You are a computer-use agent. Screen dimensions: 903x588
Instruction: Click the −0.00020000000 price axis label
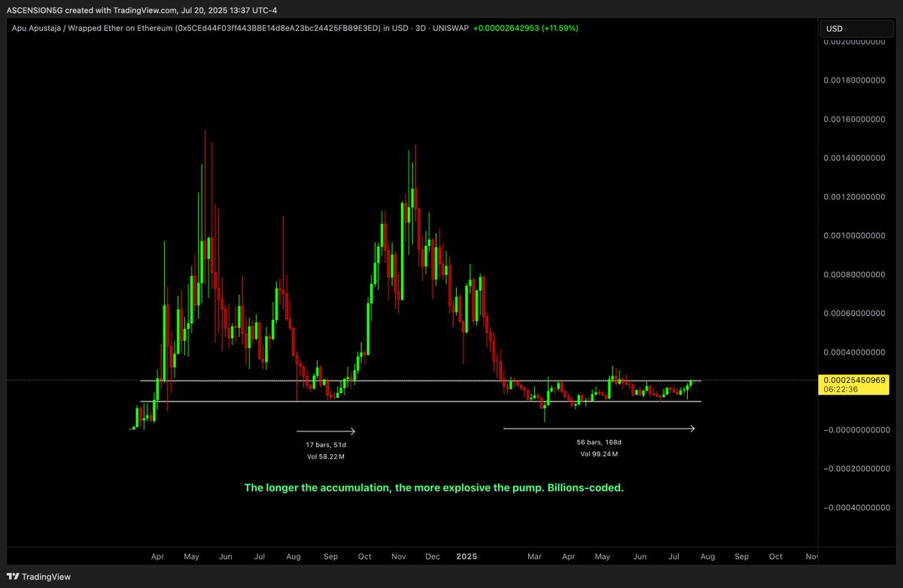click(x=856, y=468)
